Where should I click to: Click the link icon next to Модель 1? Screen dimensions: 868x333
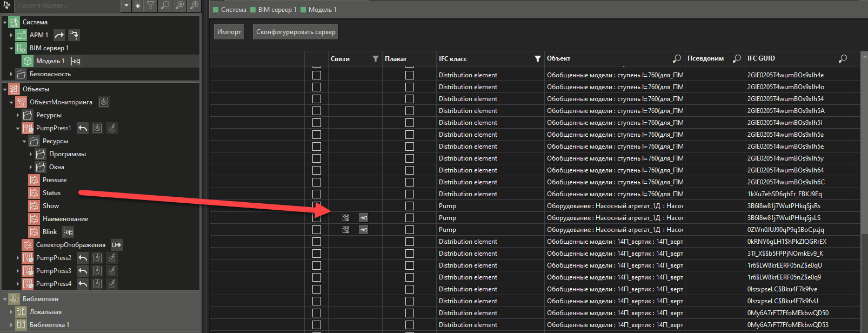click(76, 61)
